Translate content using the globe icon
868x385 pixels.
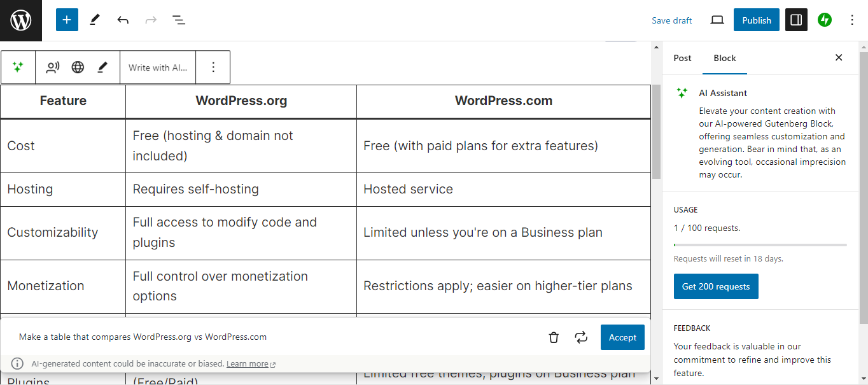(78, 67)
